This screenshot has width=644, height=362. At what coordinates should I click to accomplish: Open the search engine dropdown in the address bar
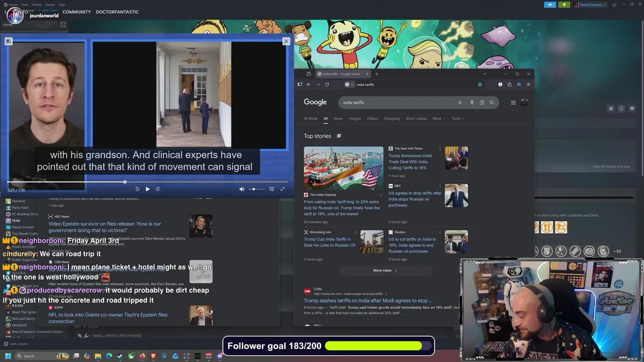[349, 84]
